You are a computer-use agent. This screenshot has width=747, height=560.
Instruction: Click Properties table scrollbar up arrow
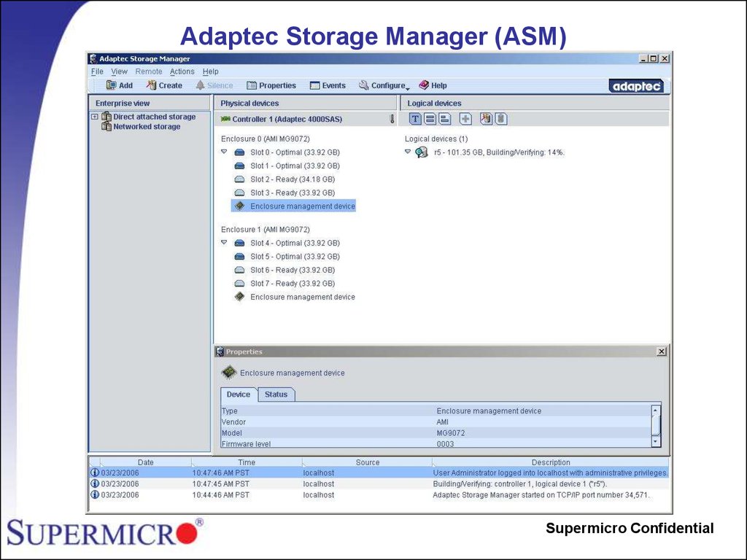point(656,410)
